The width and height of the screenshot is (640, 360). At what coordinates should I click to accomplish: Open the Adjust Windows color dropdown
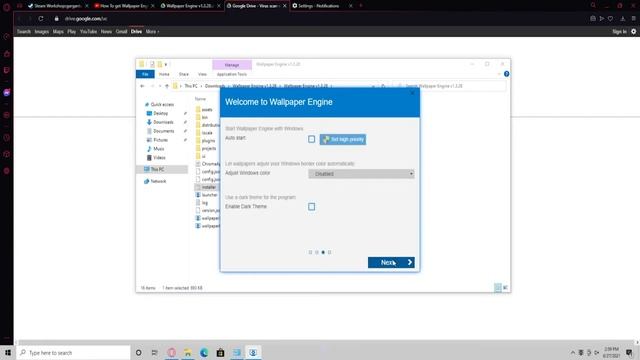361,174
